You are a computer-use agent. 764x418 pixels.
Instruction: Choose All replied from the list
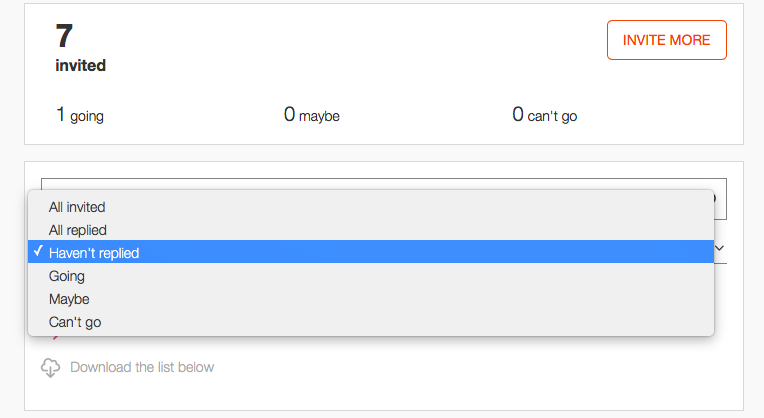(x=371, y=230)
